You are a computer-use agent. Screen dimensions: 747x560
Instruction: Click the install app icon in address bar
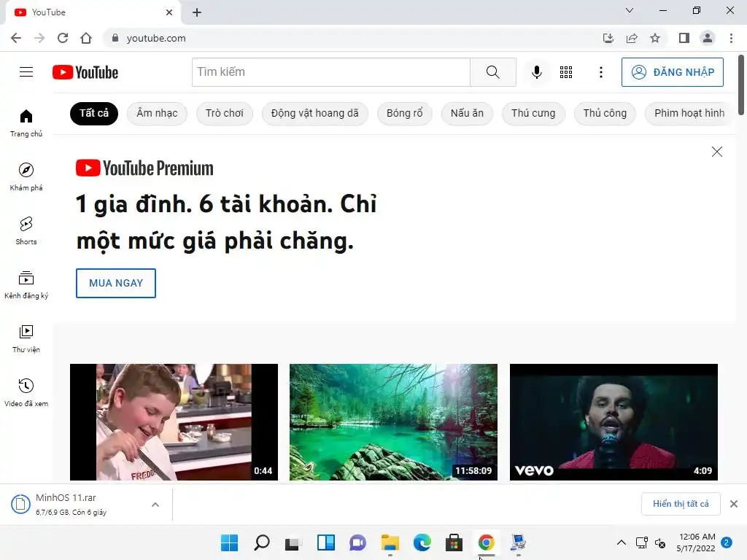point(608,38)
